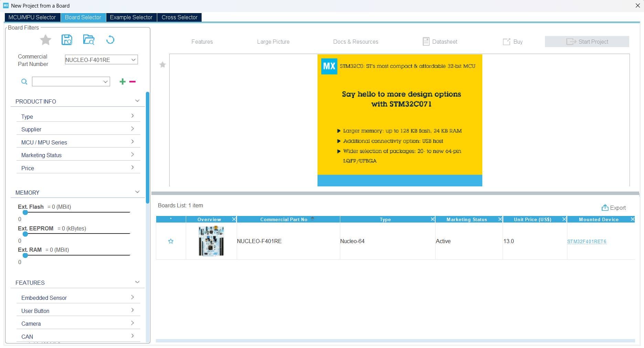Image resolution: width=644 pixels, height=348 pixels.
Task: Remove the Type column via its X
Action: click(433, 219)
